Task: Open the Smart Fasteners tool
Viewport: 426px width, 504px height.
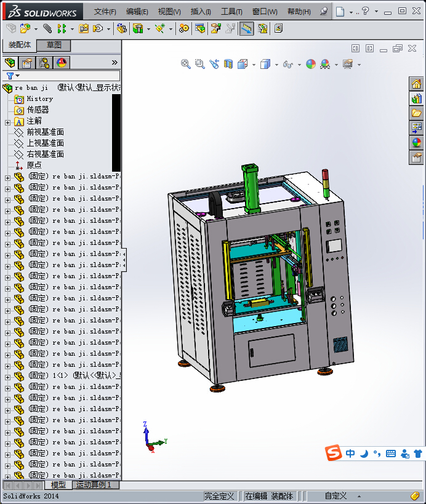Action: [84, 28]
